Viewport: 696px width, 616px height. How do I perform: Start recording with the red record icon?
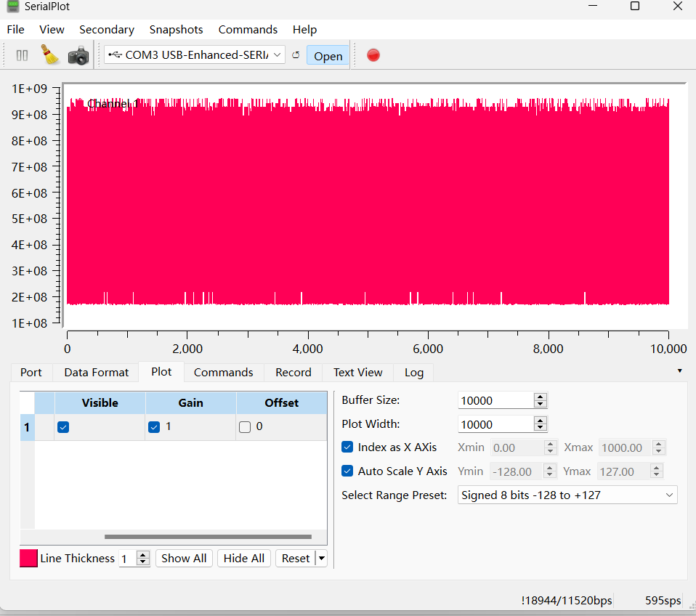(x=373, y=55)
